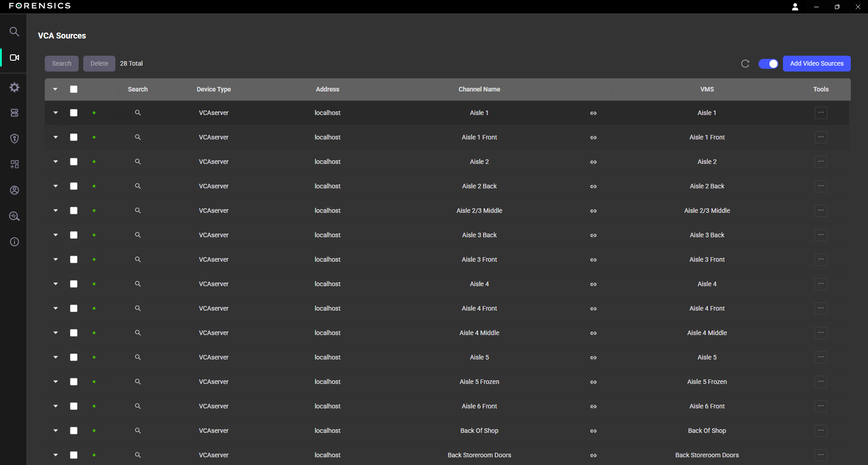The width and height of the screenshot is (868, 465).
Task: Select the checkbox for Aisle 1 Front
Action: click(x=74, y=137)
